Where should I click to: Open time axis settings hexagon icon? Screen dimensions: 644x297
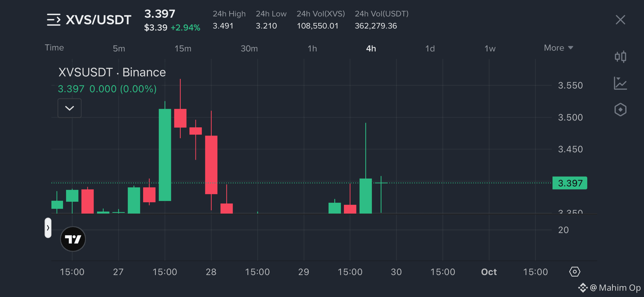tap(574, 272)
